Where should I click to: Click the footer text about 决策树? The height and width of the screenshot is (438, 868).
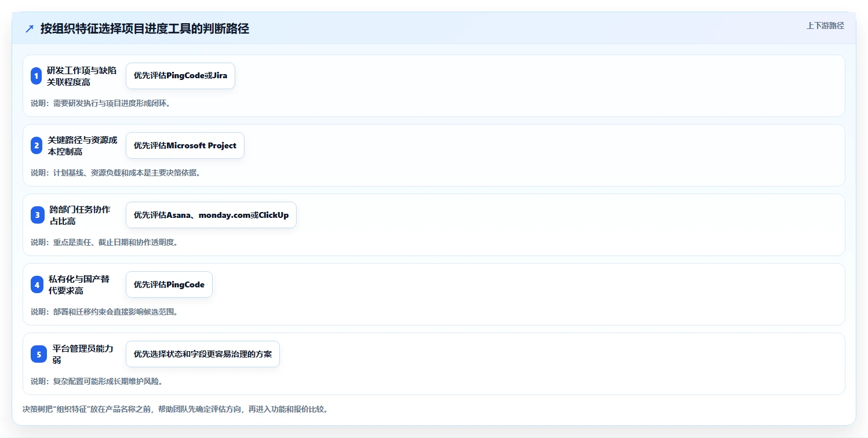point(176,410)
